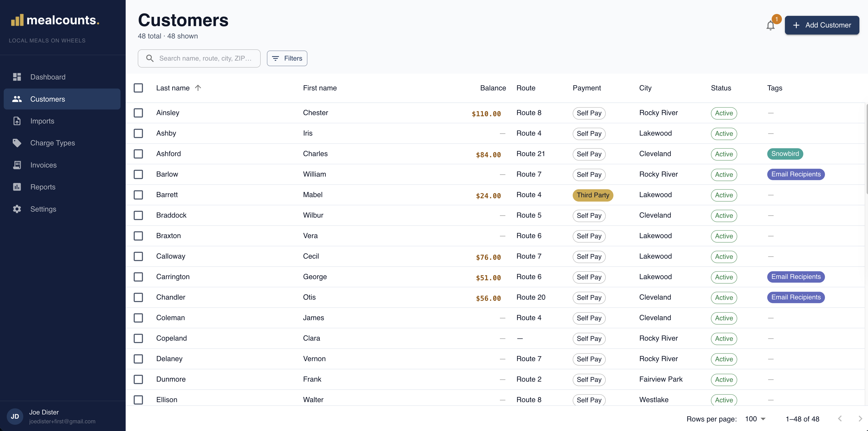This screenshot has height=431, width=868.
Task: Click the Invoices receipt icon
Action: click(17, 165)
